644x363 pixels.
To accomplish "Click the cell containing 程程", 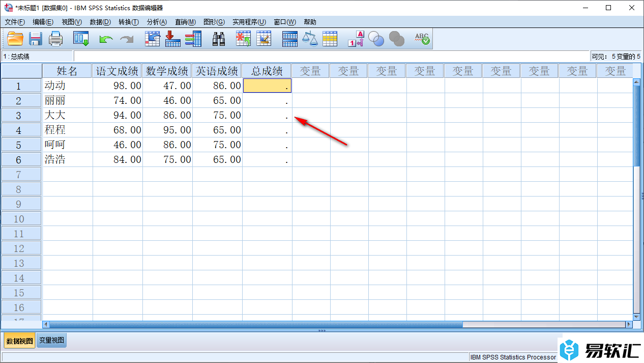I will point(68,130).
